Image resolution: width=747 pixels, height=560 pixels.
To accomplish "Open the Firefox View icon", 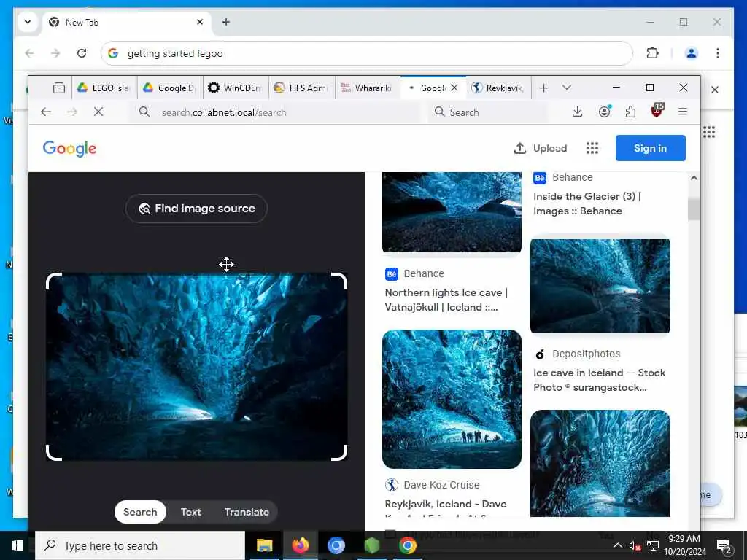I will [x=59, y=88].
